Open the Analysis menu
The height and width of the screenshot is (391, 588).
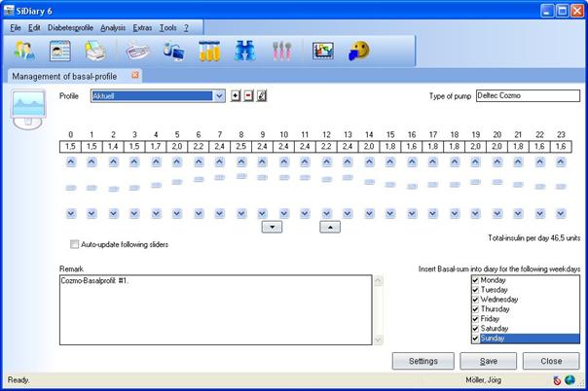point(113,27)
